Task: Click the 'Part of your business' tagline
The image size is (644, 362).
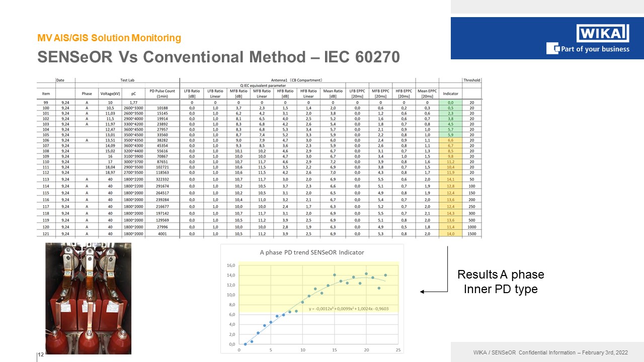Action: [595, 49]
